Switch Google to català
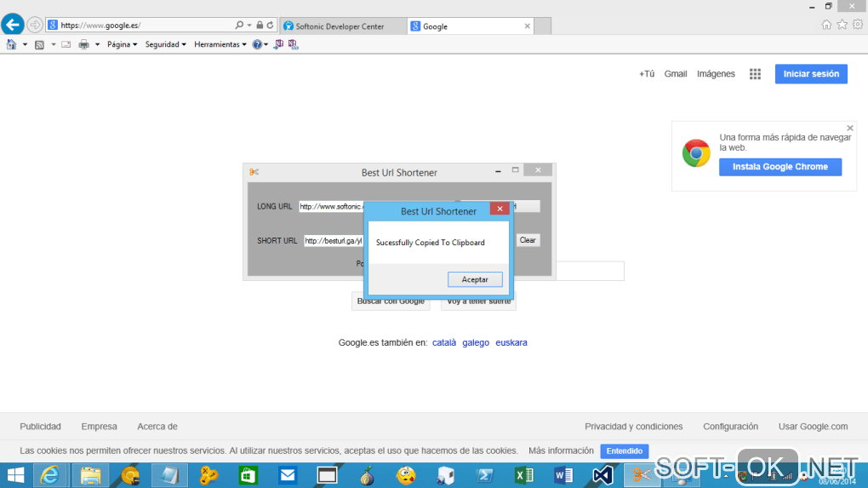Image resolution: width=868 pixels, height=488 pixels. (x=444, y=342)
